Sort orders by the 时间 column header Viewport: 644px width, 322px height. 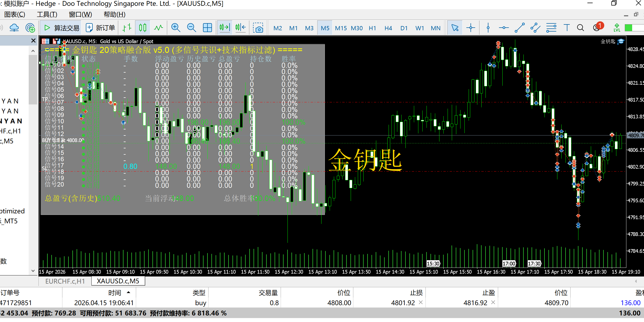point(115,293)
